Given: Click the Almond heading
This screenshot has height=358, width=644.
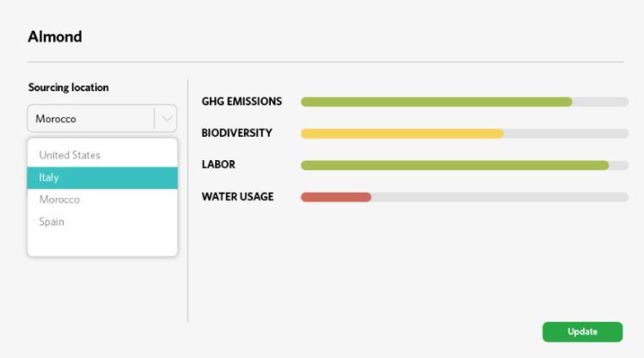Looking at the screenshot, I should (55, 37).
